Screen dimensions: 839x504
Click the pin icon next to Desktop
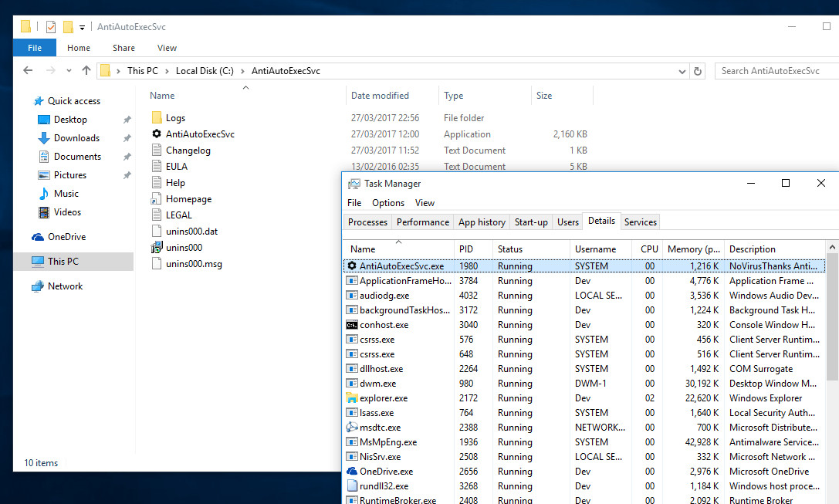pos(127,120)
